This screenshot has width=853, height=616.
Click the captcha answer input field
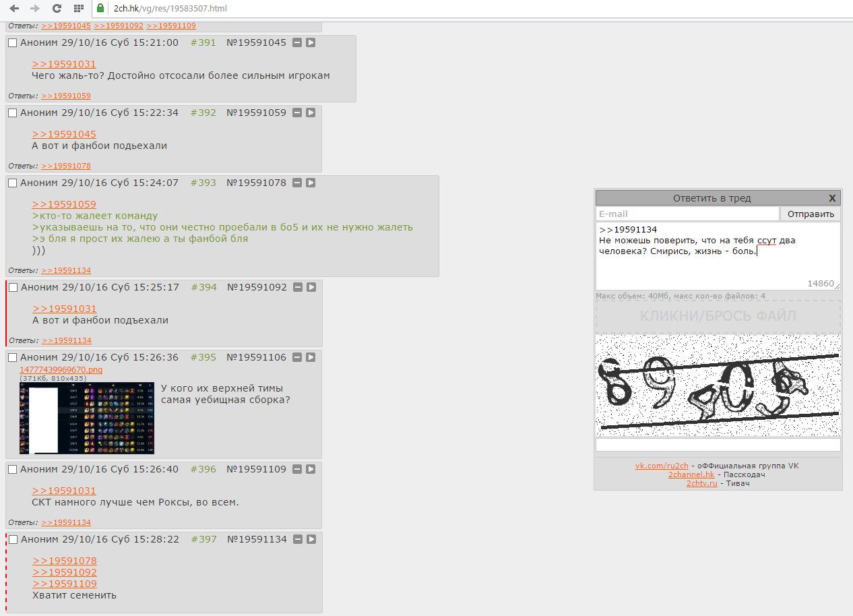click(718, 445)
